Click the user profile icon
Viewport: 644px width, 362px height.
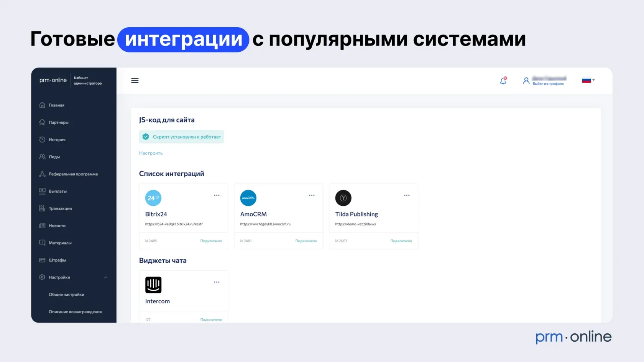point(526,80)
